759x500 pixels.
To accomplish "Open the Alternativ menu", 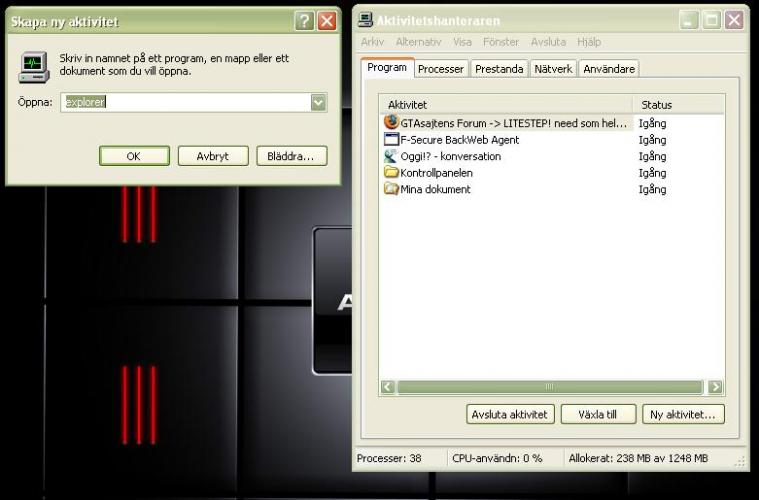I will pyautogui.click(x=419, y=42).
